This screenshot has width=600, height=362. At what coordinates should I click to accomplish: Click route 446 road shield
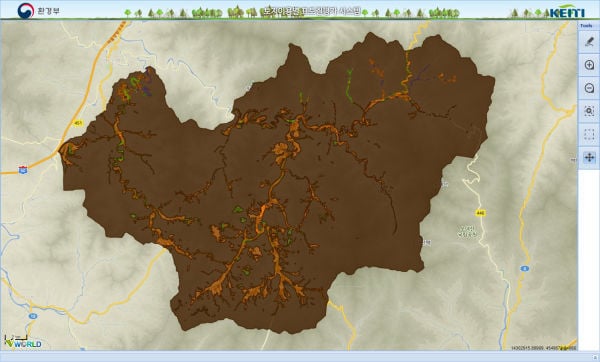pos(481,212)
